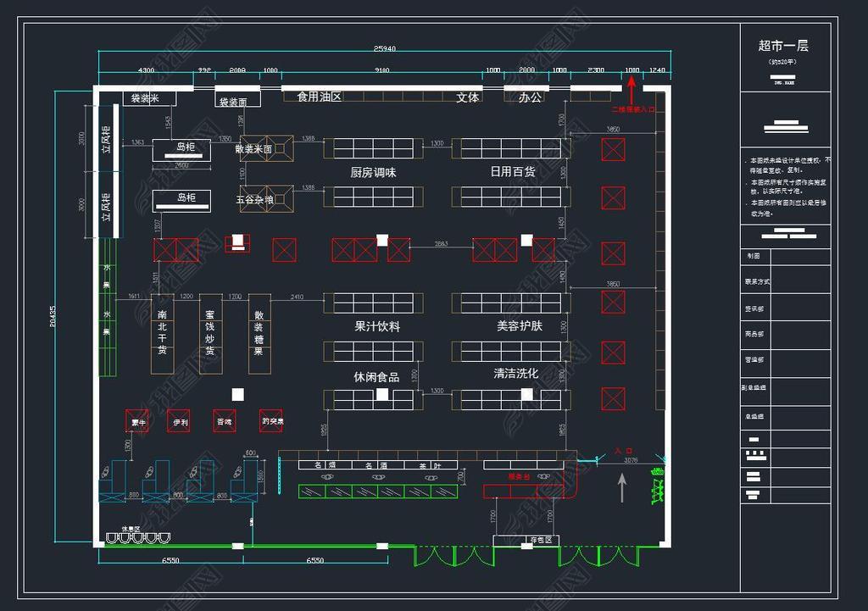This screenshot has width=868, height=611.
Task: Click the 茶叶 counter label
Action: tap(429, 465)
